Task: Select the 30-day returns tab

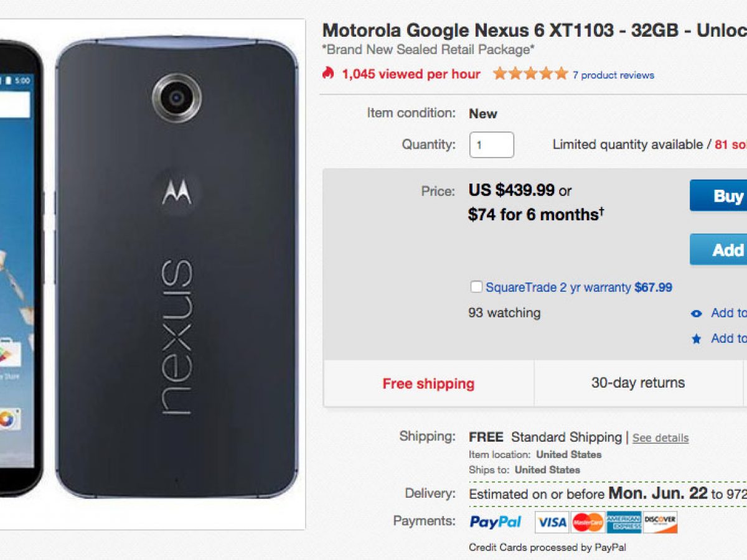Action: (639, 383)
